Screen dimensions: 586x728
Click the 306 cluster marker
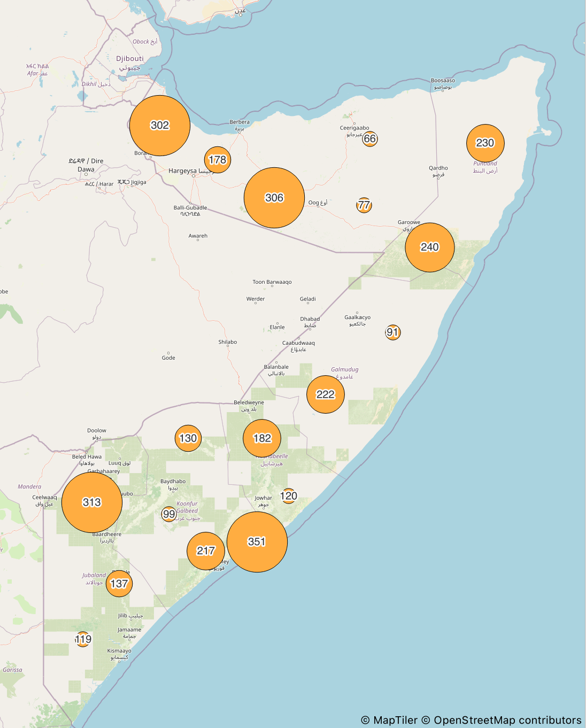click(274, 198)
